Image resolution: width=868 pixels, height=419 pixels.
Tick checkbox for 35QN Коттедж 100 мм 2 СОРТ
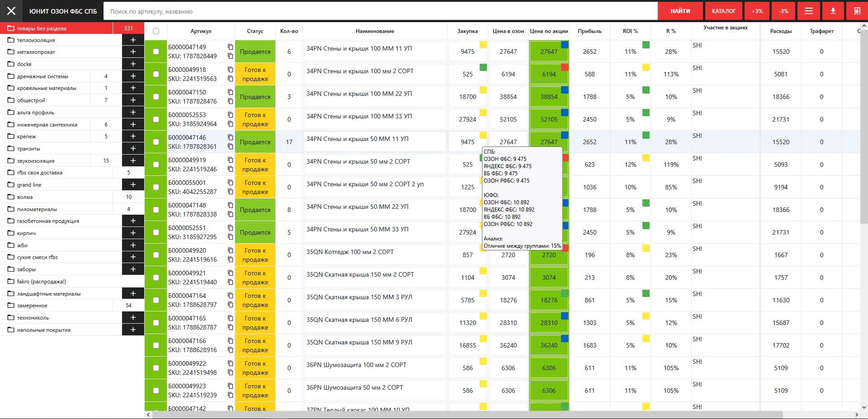coord(156,255)
